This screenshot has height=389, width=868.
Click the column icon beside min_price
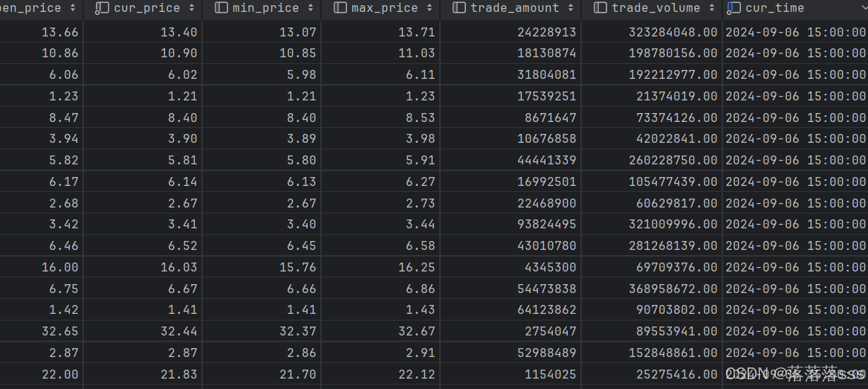221,7
